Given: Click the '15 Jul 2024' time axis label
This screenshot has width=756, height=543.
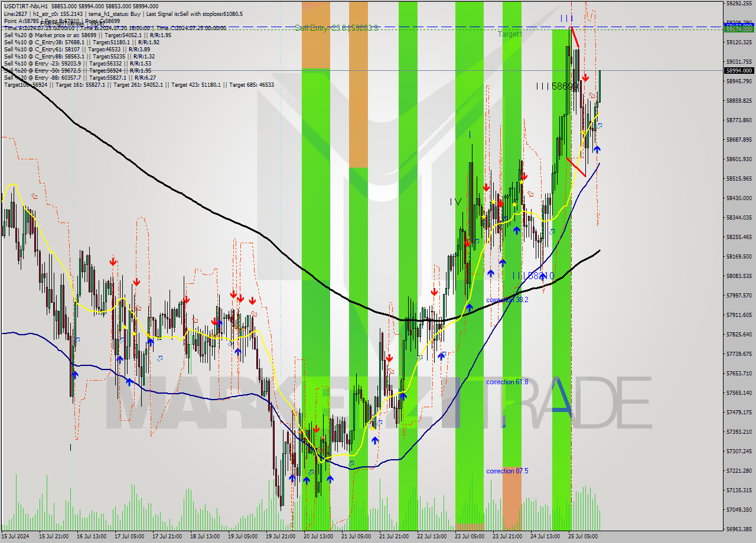Looking at the screenshot, I should (15, 537).
